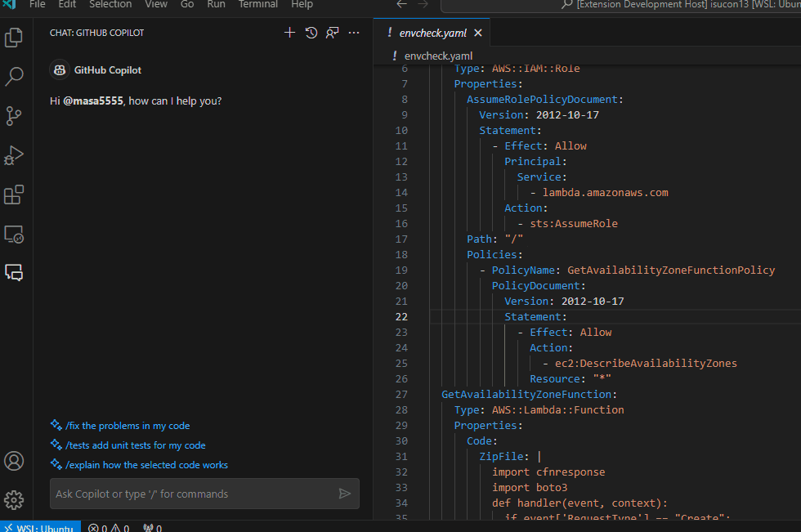
Task: Click envcheck.yaml in the breadcrumb
Action: click(x=438, y=56)
